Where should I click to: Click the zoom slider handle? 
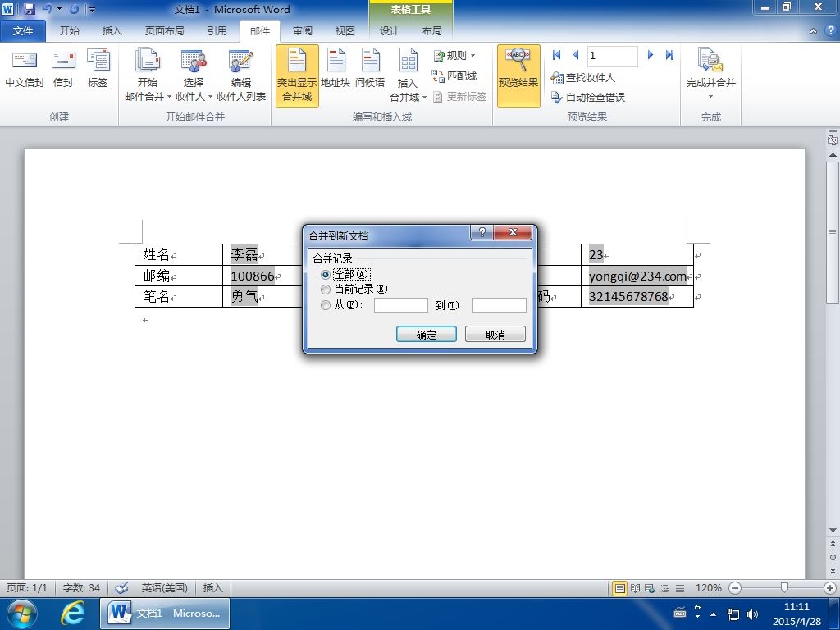(x=784, y=587)
